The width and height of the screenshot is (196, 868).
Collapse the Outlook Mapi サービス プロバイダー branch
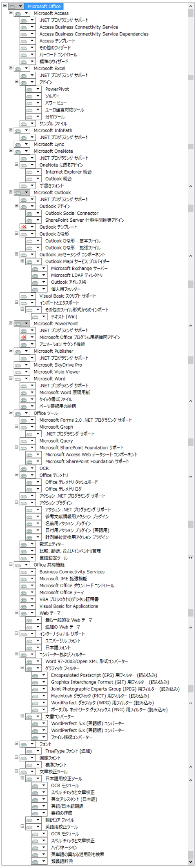22,261
